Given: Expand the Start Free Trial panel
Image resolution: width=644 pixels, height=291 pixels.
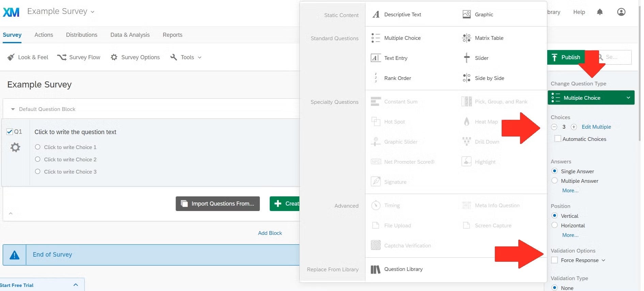Looking at the screenshot, I should coord(76,285).
